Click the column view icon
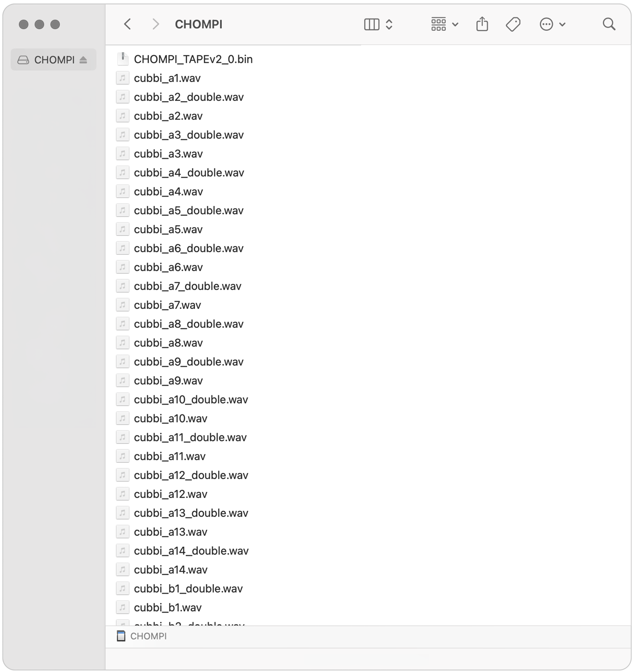 pyautogui.click(x=372, y=24)
